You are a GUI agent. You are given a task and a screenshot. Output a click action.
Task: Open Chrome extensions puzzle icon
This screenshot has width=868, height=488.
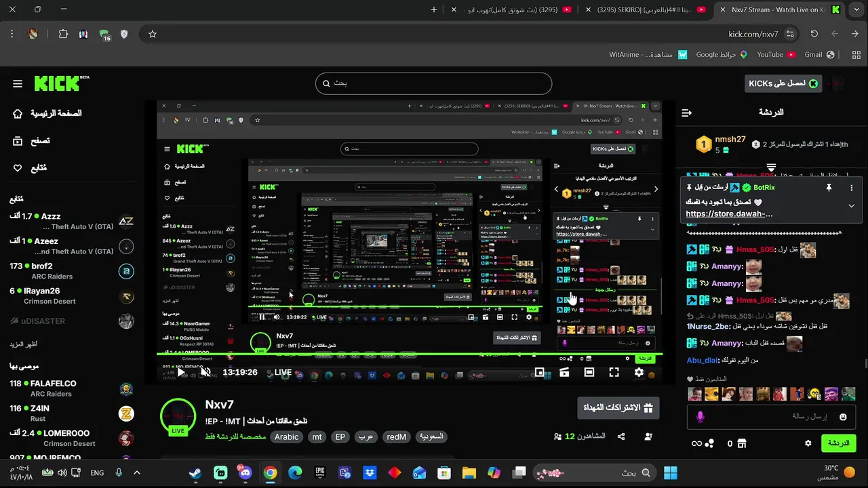coord(63,34)
